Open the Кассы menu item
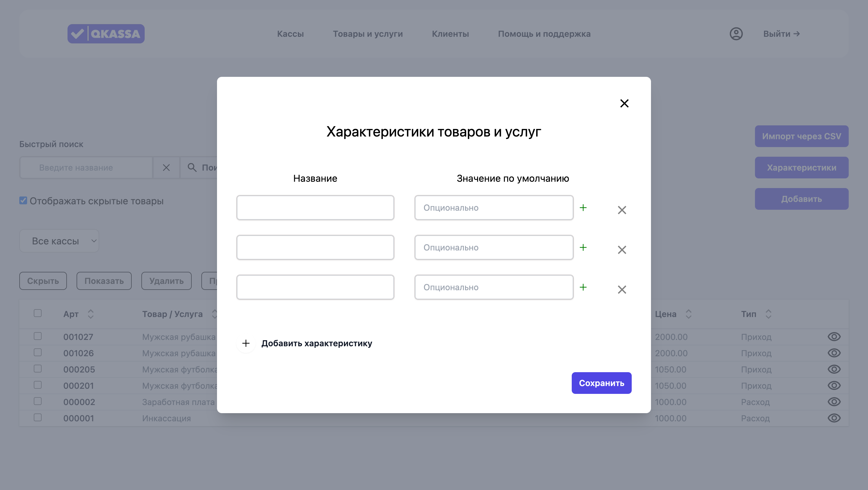The height and width of the screenshot is (490, 868). [x=291, y=34]
